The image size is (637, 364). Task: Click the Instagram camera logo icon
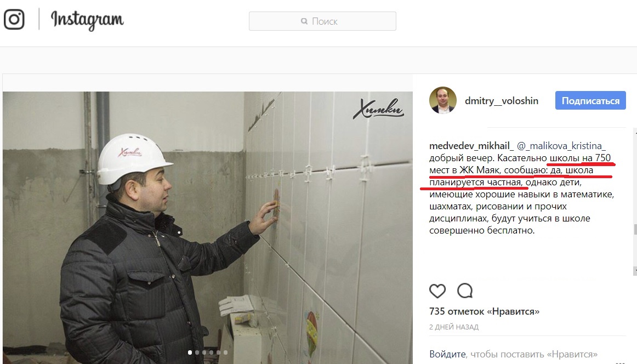(x=14, y=19)
